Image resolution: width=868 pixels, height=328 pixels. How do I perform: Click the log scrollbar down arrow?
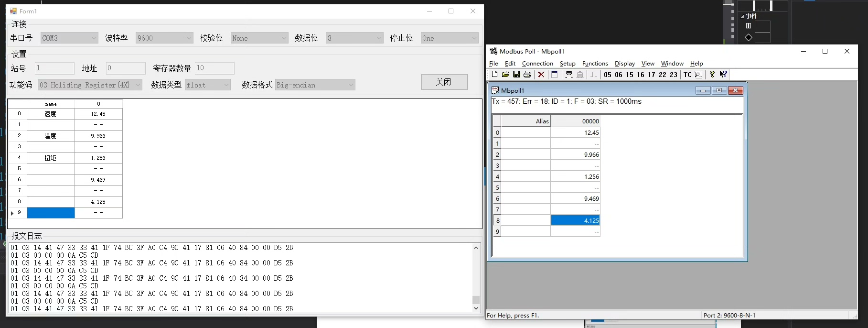click(x=476, y=308)
